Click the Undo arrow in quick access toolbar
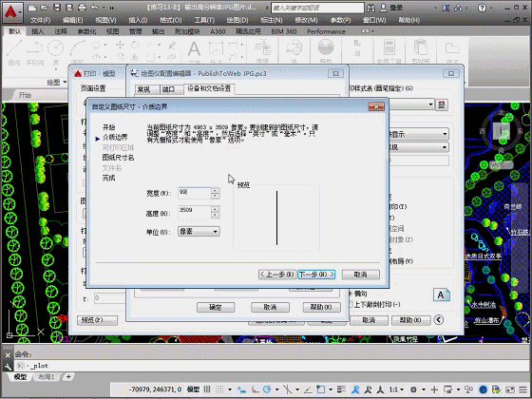Viewport: 532px width, 399px height. (x=95, y=8)
